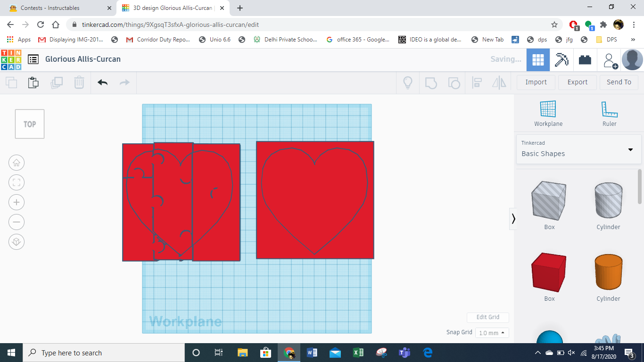This screenshot has height=362, width=644.
Task: Collapse the shapes panel arrow
Action: pos(513,219)
